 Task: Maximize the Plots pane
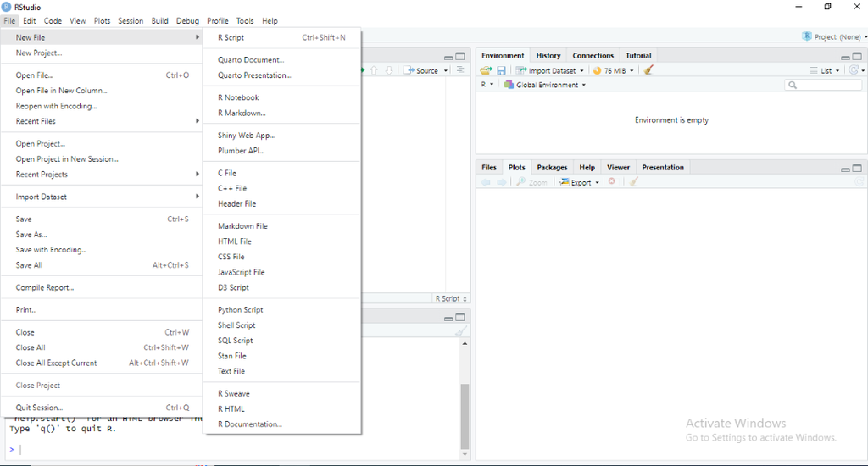click(x=857, y=169)
